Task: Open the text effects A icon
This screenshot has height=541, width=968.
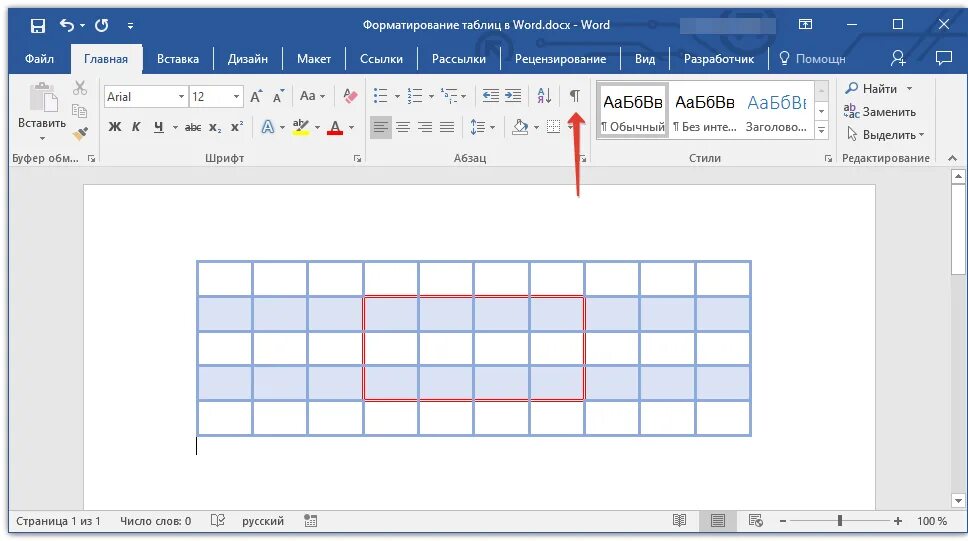Action: tap(267, 127)
